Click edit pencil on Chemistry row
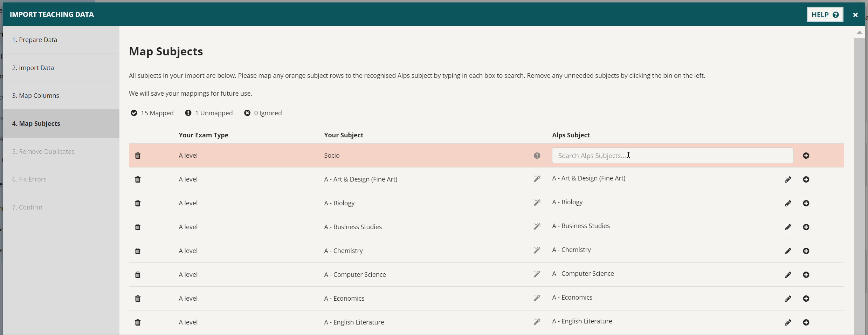 tap(788, 251)
